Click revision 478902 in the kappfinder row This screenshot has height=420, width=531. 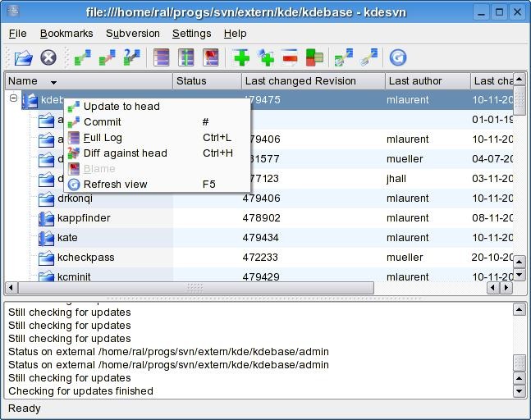(x=262, y=218)
